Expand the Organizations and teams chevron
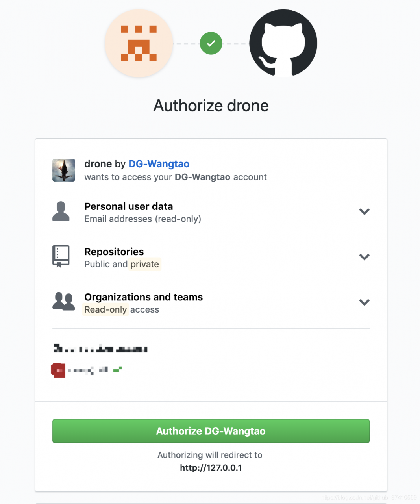420x504 pixels. click(364, 302)
